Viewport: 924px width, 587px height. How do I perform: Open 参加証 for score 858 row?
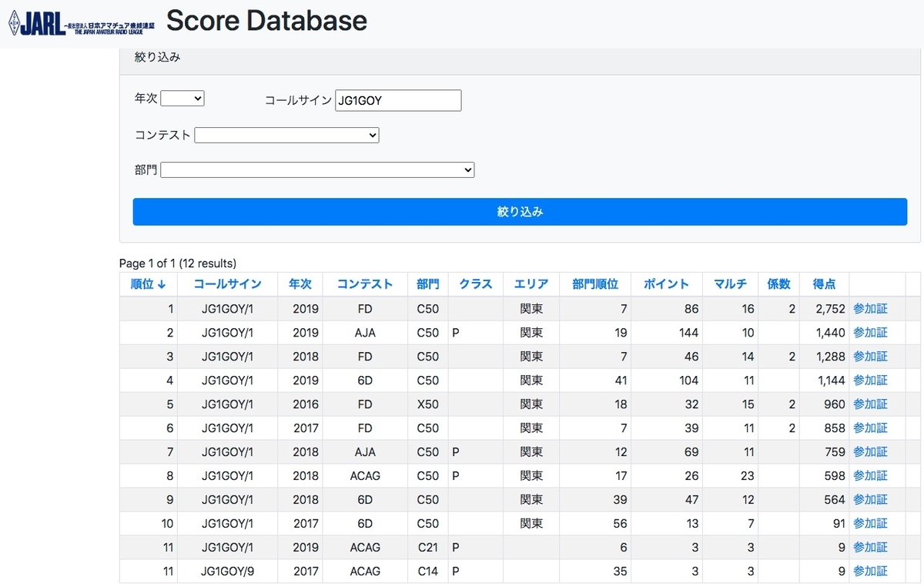coord(870,428)
